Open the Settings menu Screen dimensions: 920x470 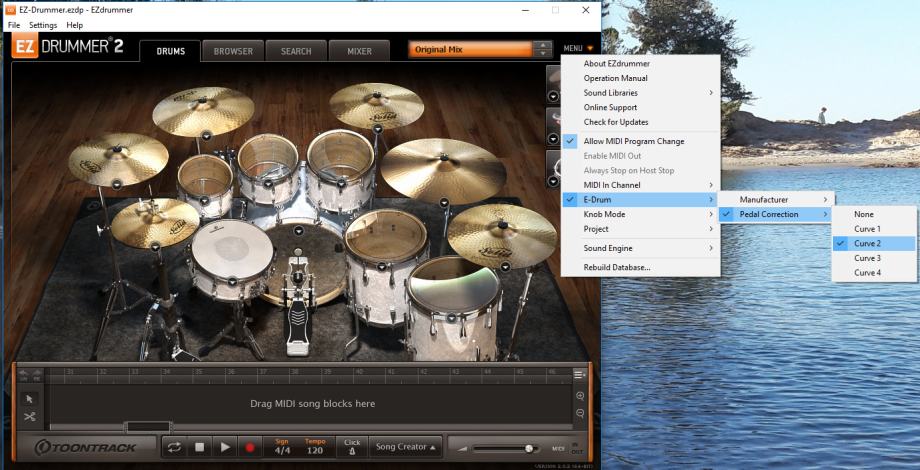[43, 25]
